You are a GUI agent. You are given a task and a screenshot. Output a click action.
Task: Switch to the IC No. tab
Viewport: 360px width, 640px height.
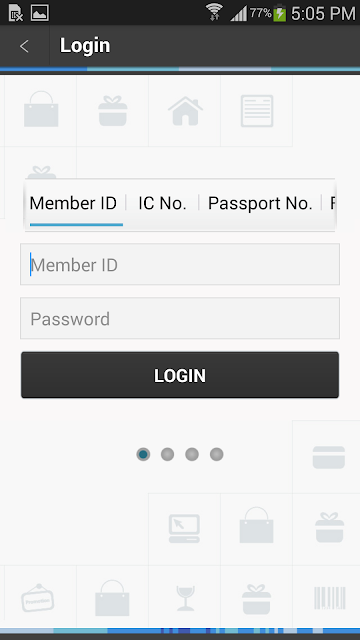[162, 203]
